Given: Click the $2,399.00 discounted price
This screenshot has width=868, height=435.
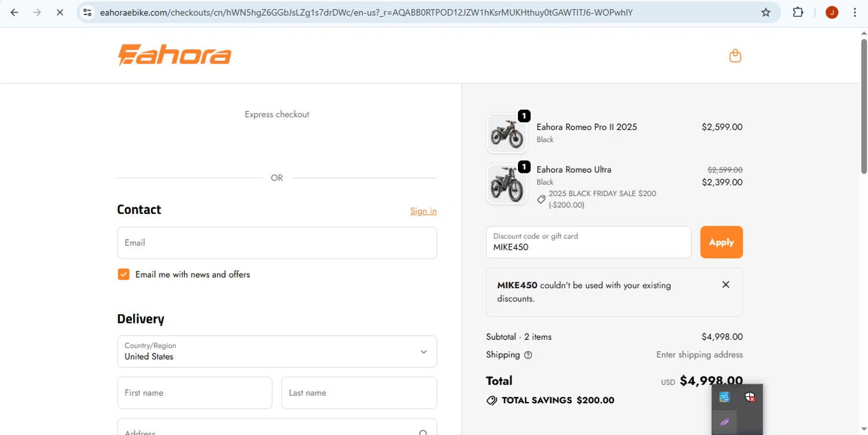Looking at the screenshot, I should point(722,182).
